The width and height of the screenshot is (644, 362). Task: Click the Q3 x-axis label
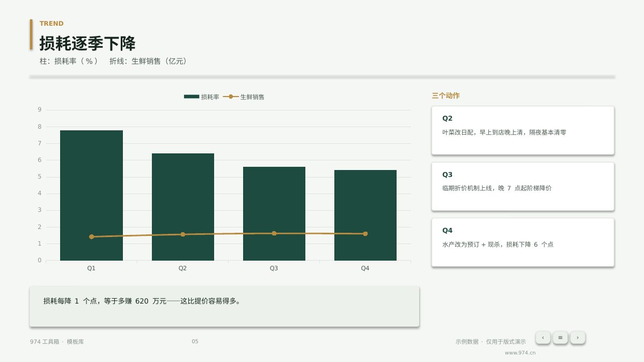click(x=274, y=268)
